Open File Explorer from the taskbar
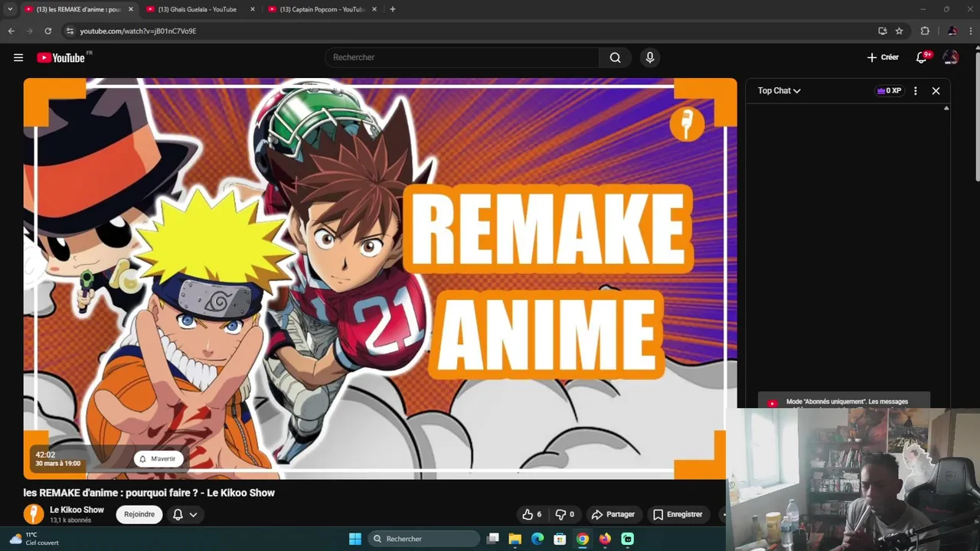The image size is (980, 551). pos(515,539)
